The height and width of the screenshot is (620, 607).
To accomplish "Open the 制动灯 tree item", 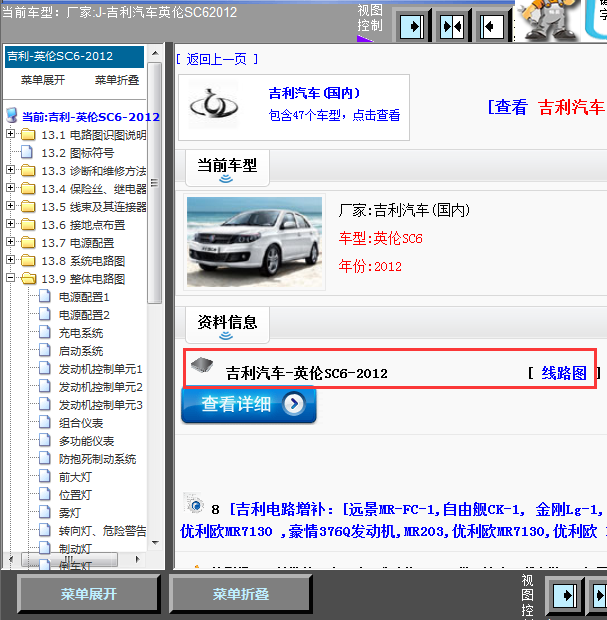I will [75, 549].
